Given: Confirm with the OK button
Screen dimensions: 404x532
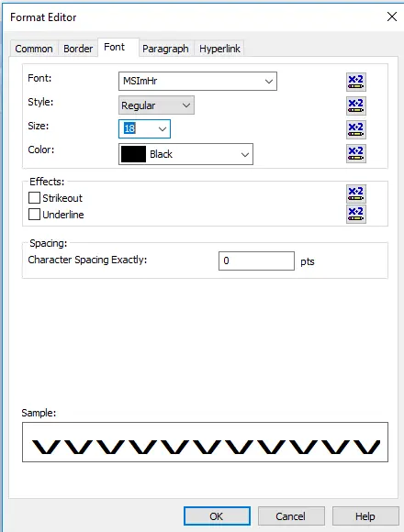Looking at the screenshot, I should 217,516.
